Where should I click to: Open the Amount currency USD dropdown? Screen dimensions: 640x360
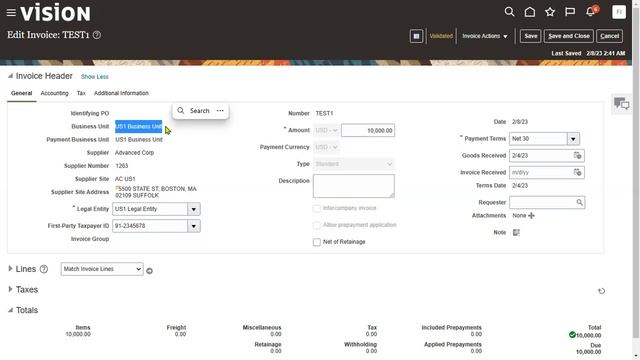(327, 130)
